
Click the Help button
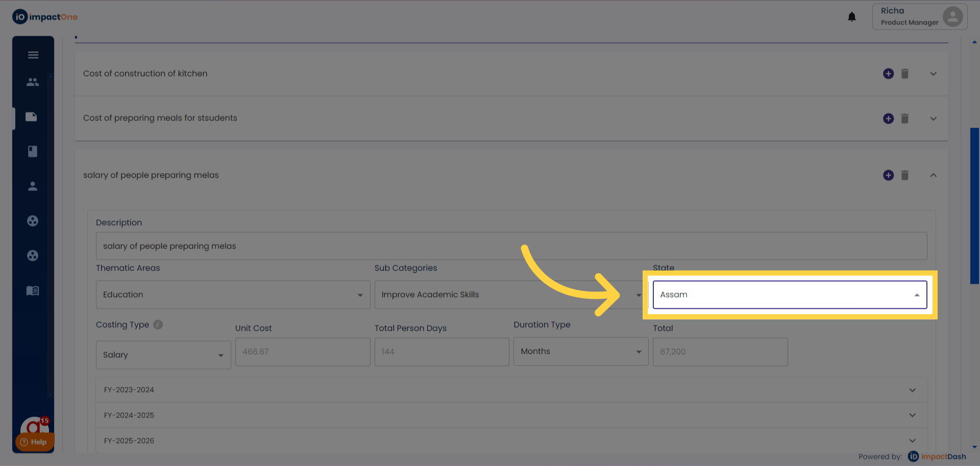(x=34, y=442)
